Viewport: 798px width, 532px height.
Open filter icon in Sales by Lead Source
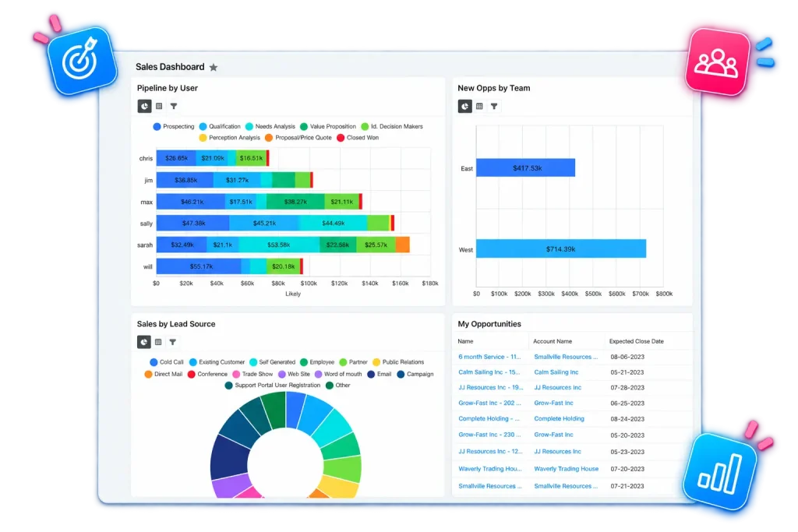173,342
